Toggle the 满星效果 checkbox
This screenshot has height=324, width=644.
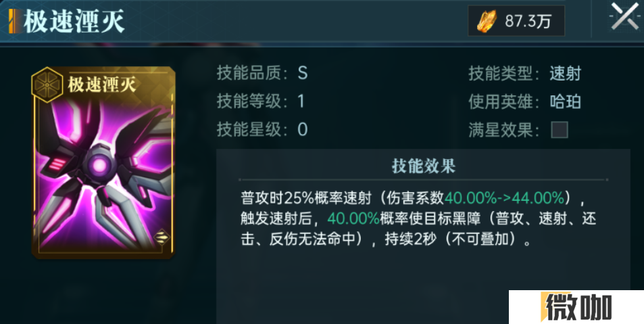point(560,130)
